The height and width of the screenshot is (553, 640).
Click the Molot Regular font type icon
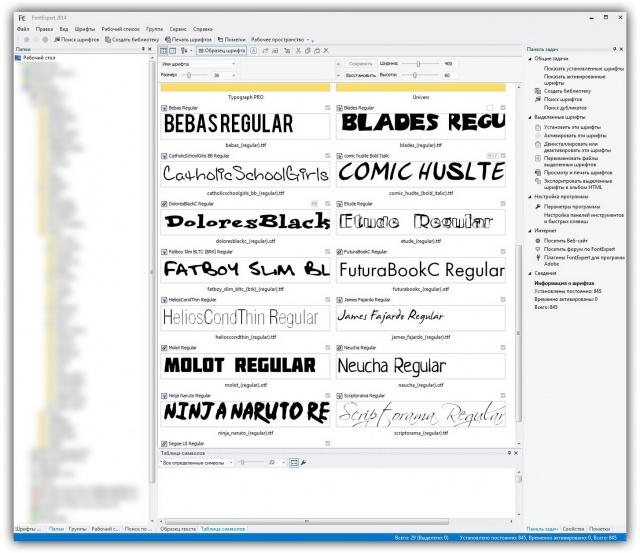(x=164, y=348)
